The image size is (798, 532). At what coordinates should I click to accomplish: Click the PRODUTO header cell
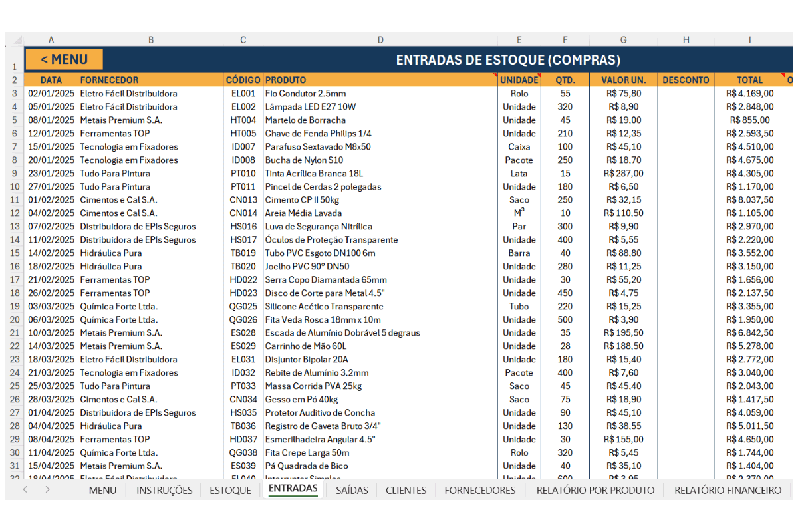click(380, 80)
